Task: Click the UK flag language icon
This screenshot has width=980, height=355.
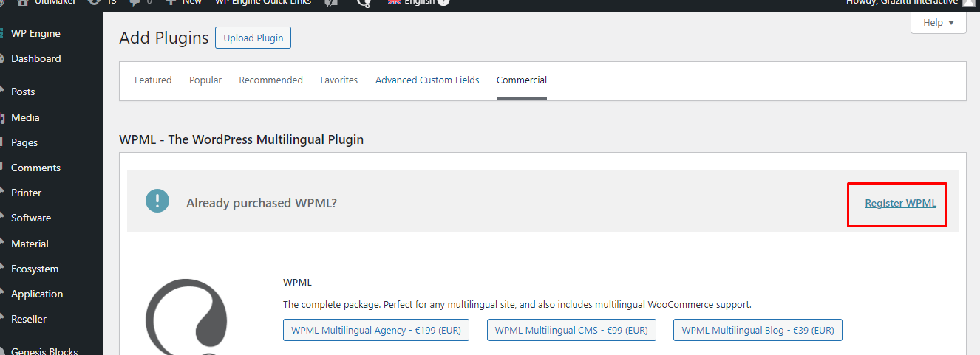Action: click(x=395, y=2)
